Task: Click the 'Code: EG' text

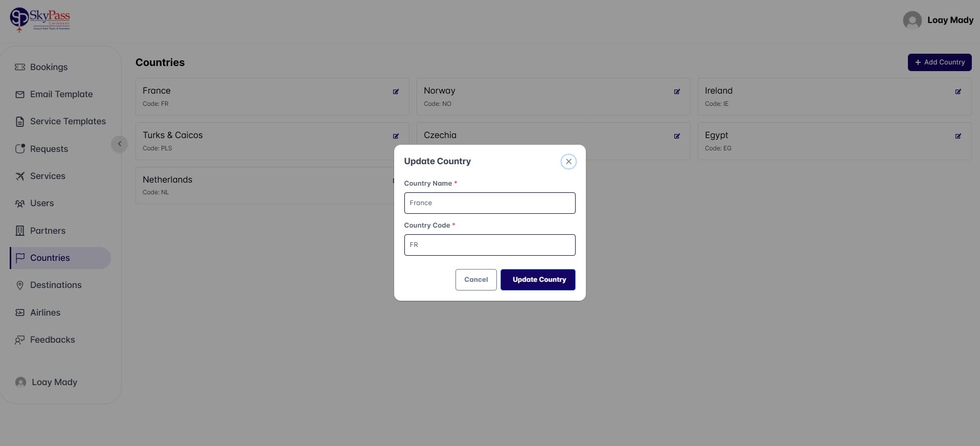Action: click(x=718, y=148)
